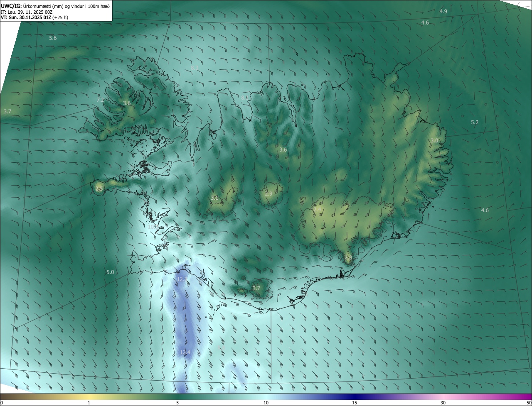Click the 5.0 value west of Reykjanes

pos(110,272)
